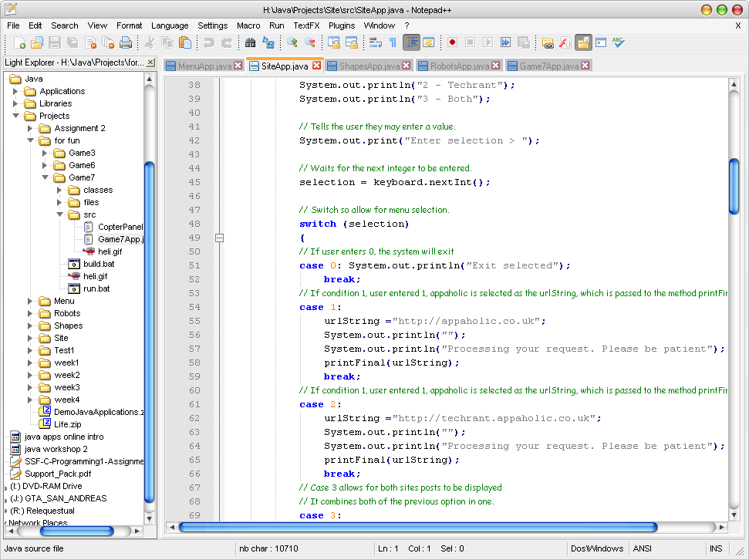Click the Find and Replace icon
The width and height of the screenshot is (749, 560).
pos(268,42)
